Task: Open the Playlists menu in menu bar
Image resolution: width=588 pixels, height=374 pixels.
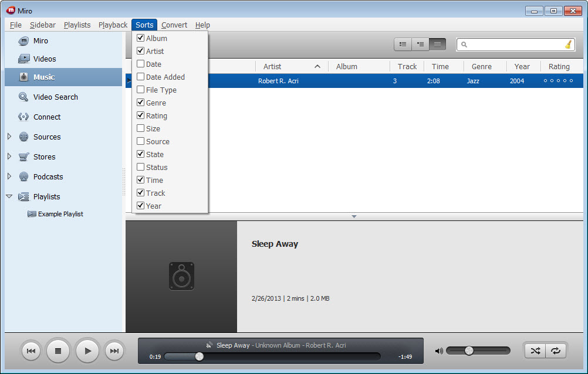Action: click(x=77, y=25)
